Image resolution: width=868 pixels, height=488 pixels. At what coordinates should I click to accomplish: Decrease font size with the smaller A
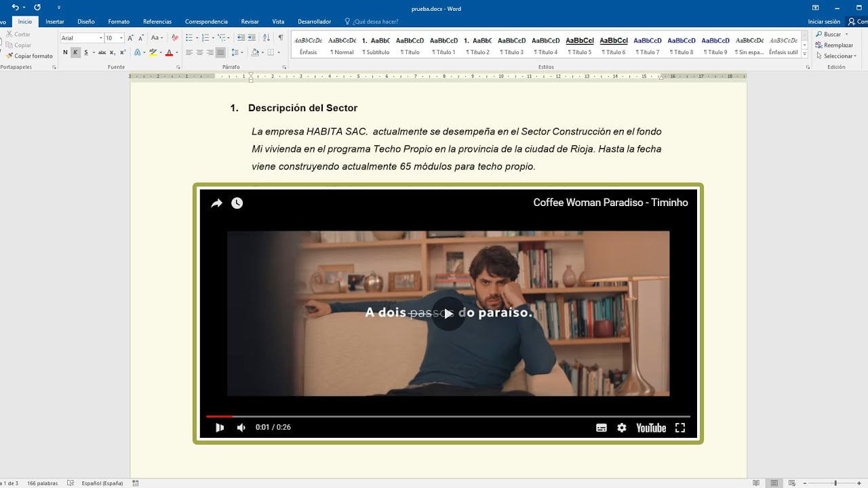pyautogui.click(x=141, y=38)
